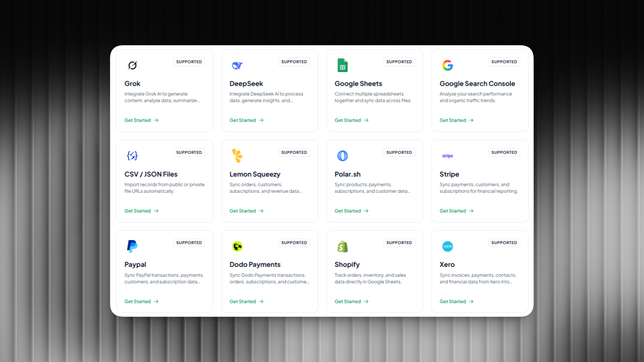The image size is (644, 362).
Task: Click the SUPPORTED badge on Polar.sh card
Action: 399,152
